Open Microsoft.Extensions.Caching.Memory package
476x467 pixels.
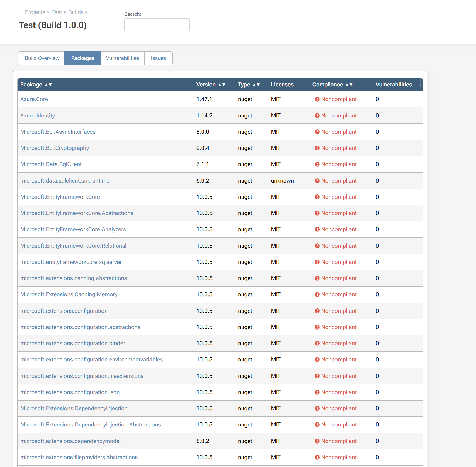[69, 294]
